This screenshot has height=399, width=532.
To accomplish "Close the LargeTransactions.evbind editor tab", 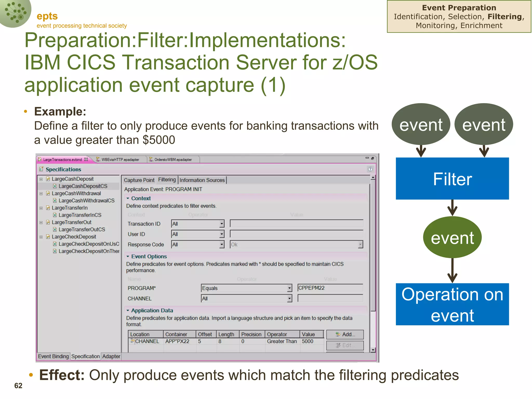I will coord(86,159).
